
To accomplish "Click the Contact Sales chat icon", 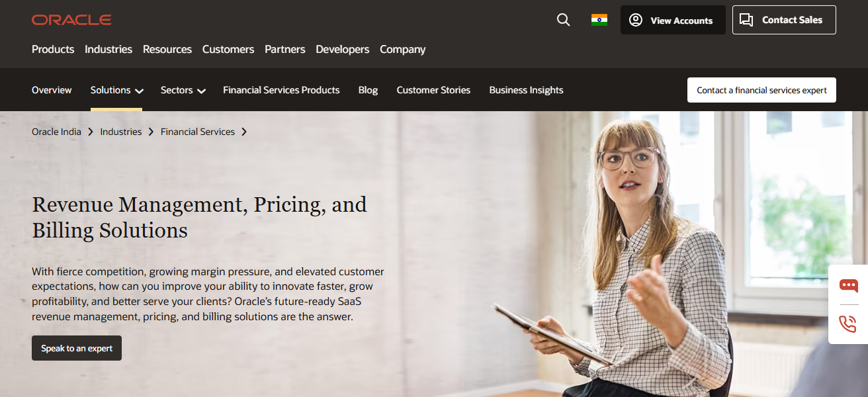I will tap(747, 20).
